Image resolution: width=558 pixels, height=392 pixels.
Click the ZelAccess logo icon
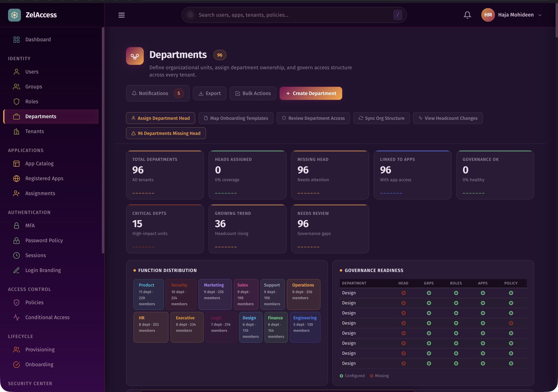coord(14,14)
